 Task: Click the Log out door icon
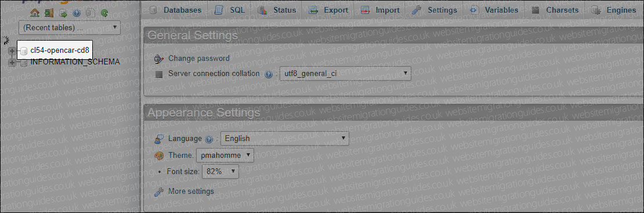[49, 13]
